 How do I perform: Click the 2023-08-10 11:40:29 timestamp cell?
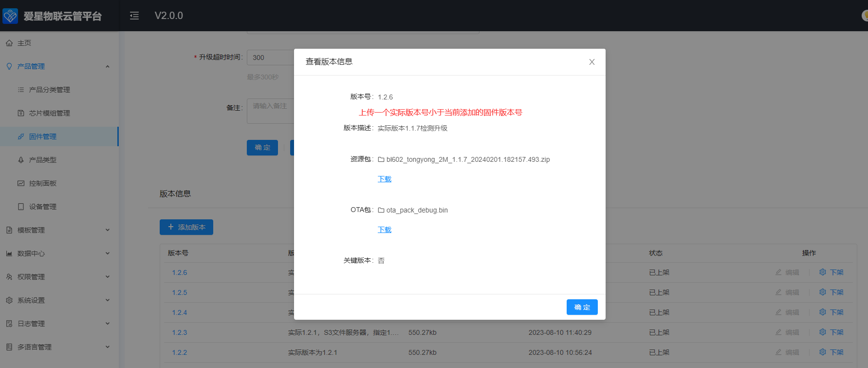[560, 332]
